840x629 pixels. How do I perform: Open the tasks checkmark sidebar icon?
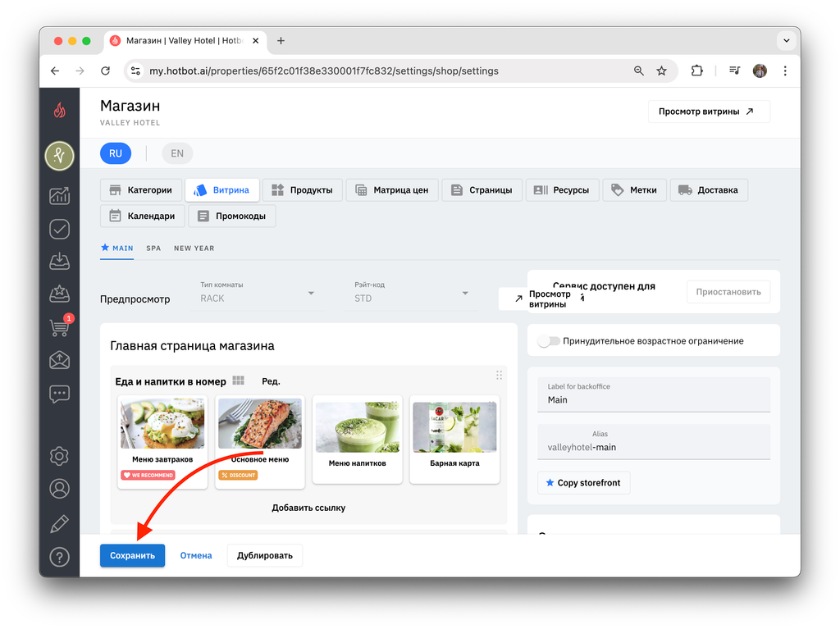pyautogui.click(x=59, y=229)
